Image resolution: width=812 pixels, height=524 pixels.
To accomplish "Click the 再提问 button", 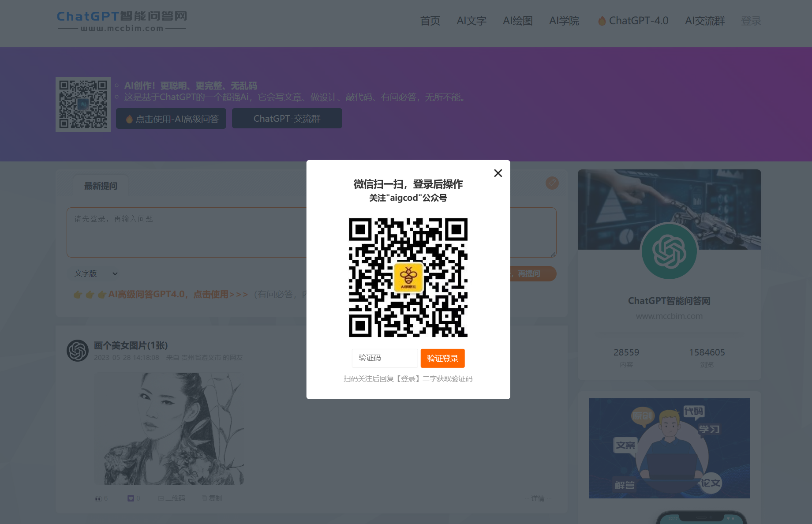I will (533, 273).
